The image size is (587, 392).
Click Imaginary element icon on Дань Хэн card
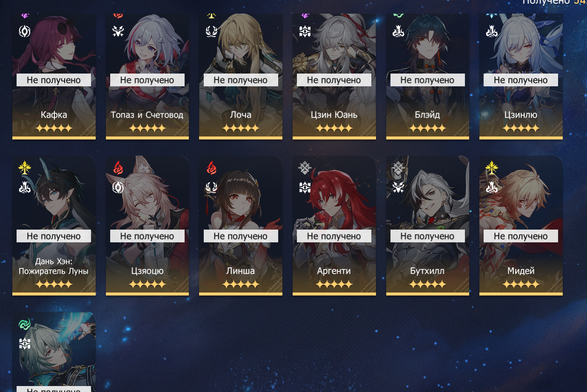[25, 168]
